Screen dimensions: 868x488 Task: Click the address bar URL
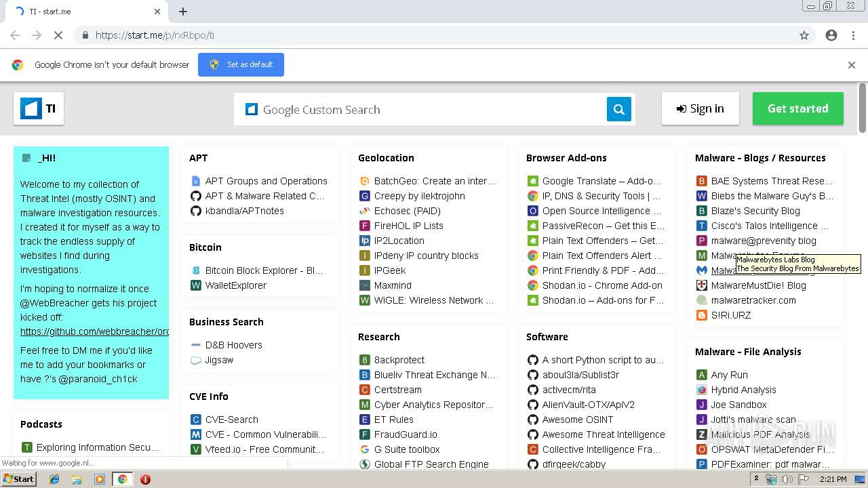[x=155, y=35]
